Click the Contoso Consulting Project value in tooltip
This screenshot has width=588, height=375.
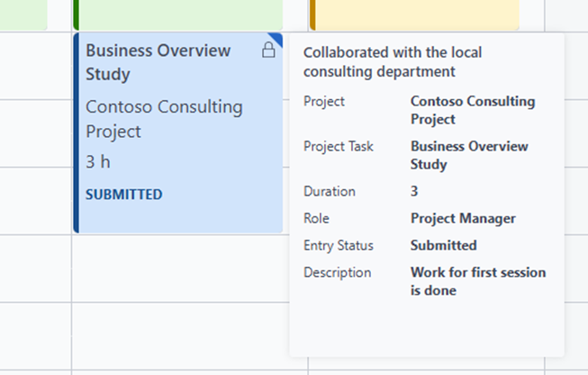[472, 110]
